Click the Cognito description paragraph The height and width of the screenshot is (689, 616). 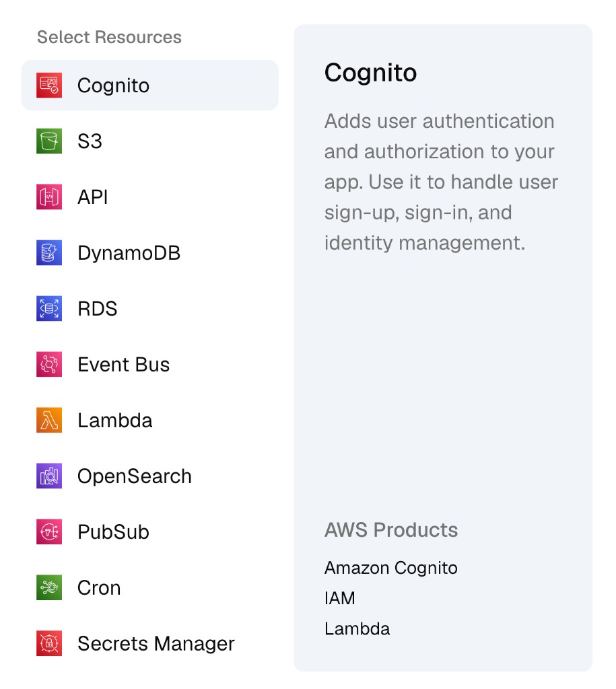coord(442,182)
